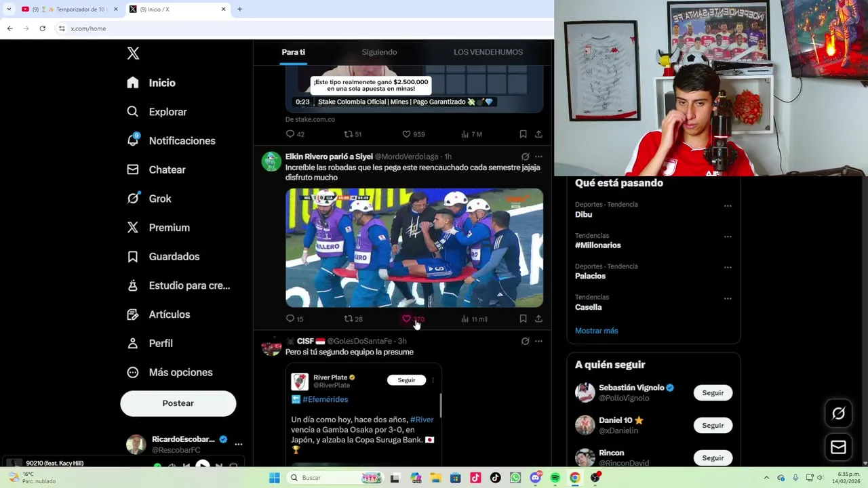
Task: Reload the browser page
Action: (42, 28)
